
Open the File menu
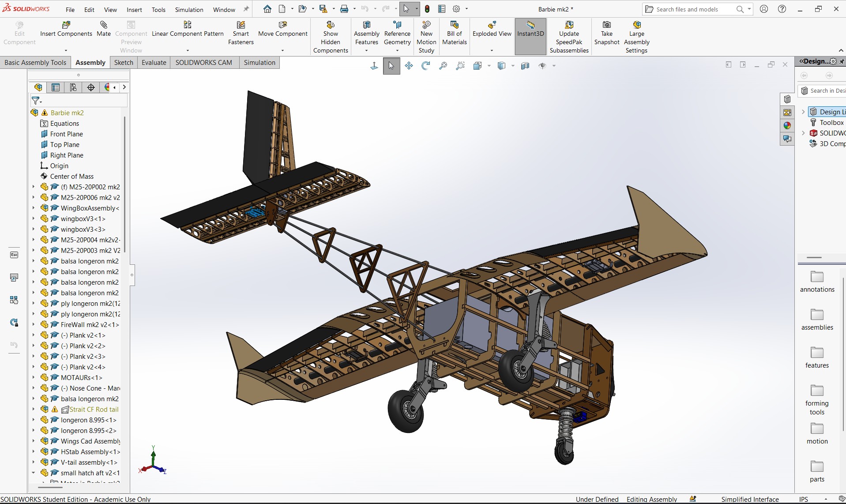pos(70,9)
